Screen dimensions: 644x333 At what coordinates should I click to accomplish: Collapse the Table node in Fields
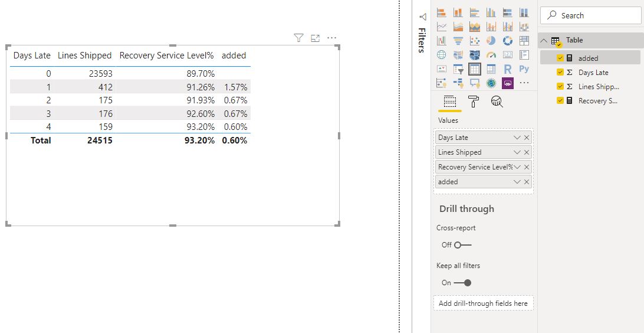pyautogui.click(x=544, y=40)
